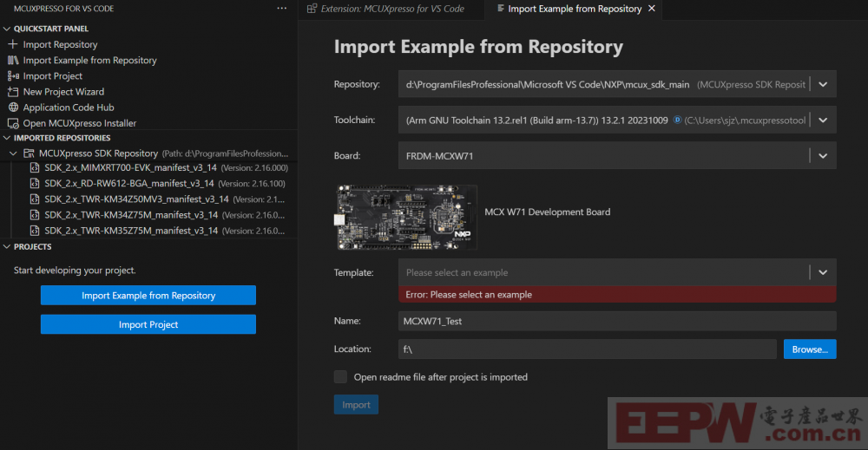Click the file icon of SDK_2.x_TWR-KM34Z75M manifest
Screen dimensions: 868x450
(35, 214)
